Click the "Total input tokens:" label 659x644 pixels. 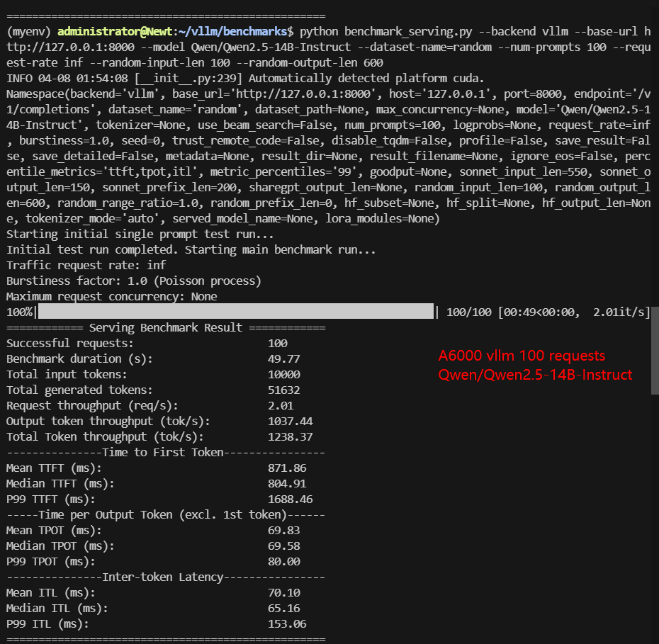click(x=67, y=375)
